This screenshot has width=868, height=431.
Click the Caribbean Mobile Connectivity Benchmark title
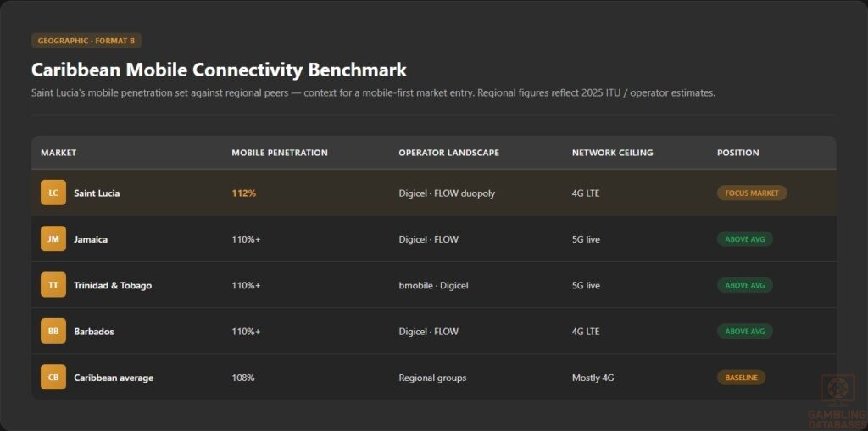220,70
